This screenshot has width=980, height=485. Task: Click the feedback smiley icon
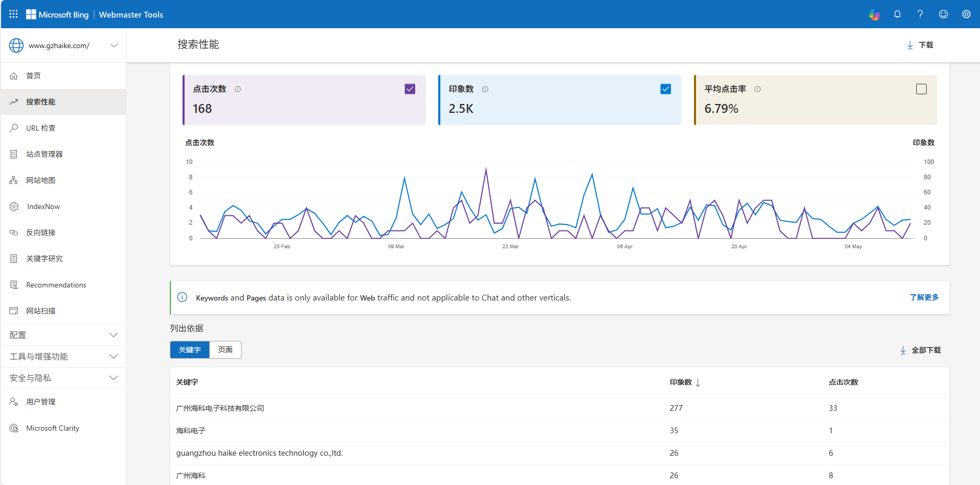coord(943,14)
